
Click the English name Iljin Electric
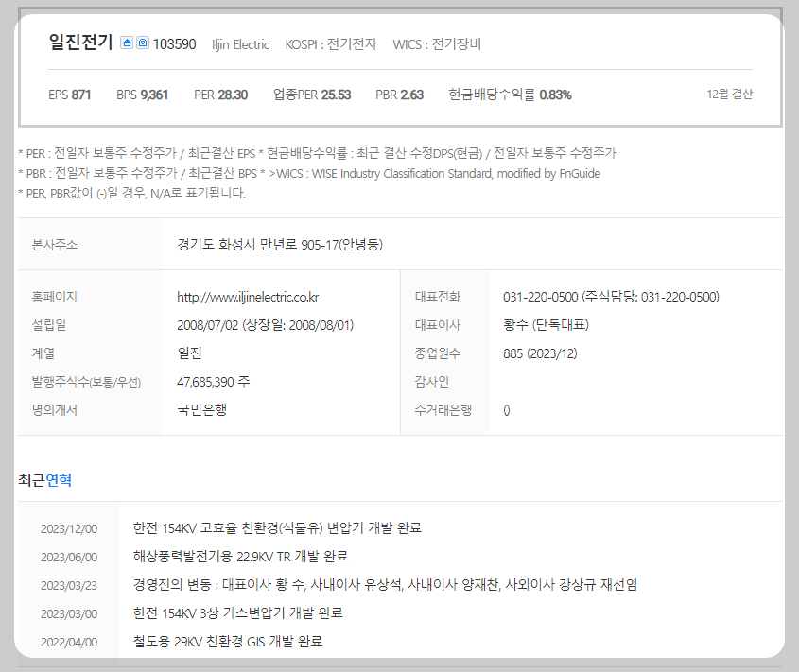pos(240,44)
